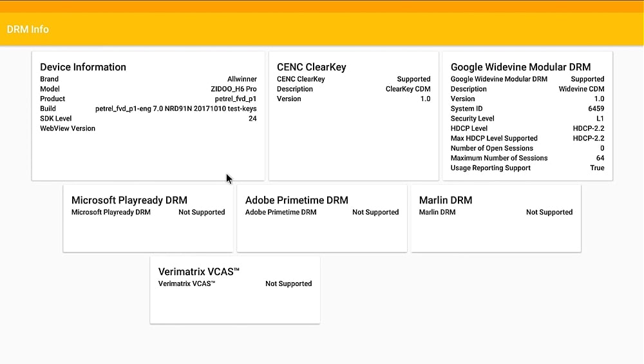Click the DRM Info app title
The height and width of the screenshot is (364, 644).
pos(28,29)
